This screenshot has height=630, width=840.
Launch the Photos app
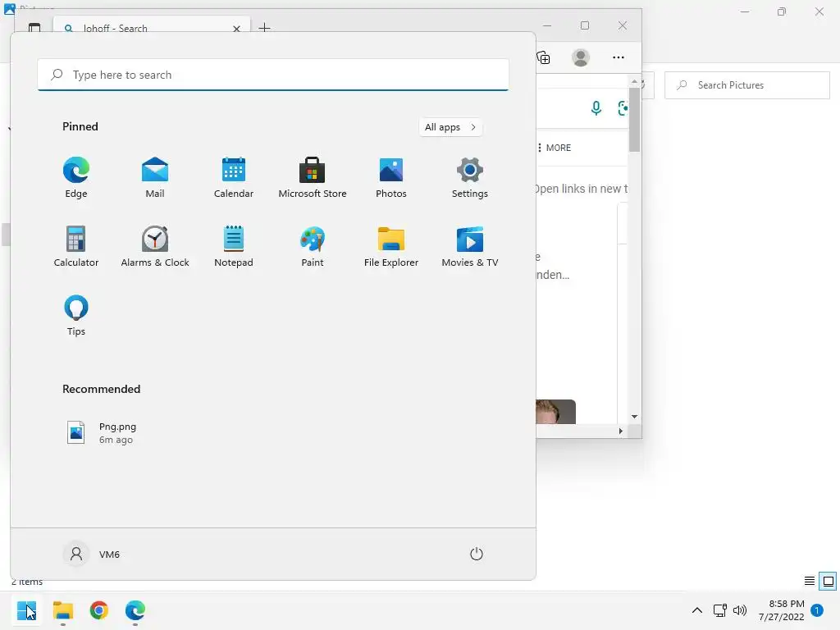pyautogui.click(x=391, y=177)
